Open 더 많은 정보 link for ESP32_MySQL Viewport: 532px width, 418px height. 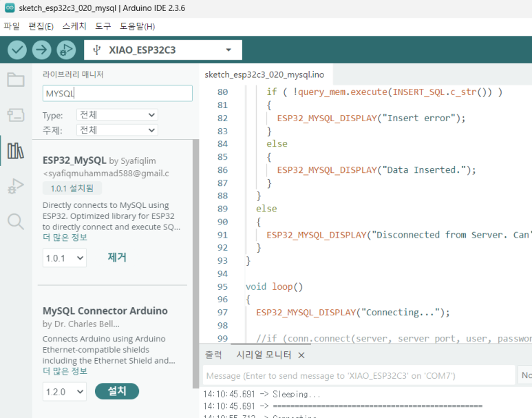(65, 238)
